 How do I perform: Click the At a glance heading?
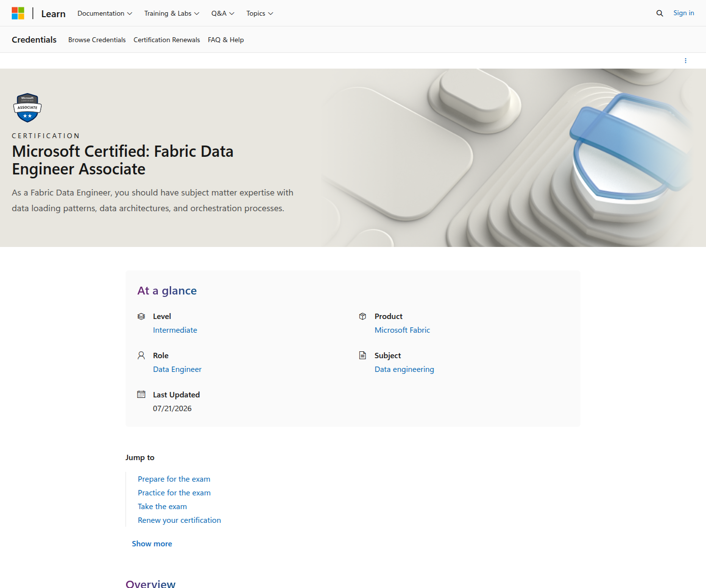point(167,291)
